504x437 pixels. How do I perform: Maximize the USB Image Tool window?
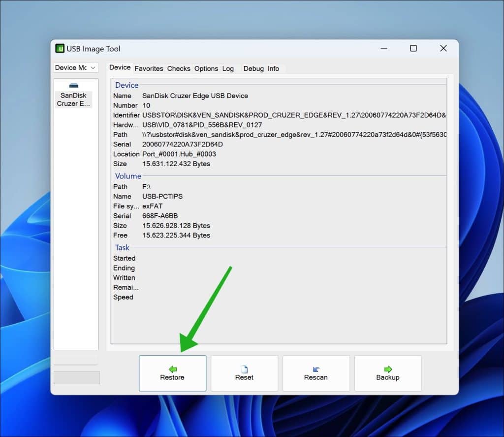pos(413,48)
